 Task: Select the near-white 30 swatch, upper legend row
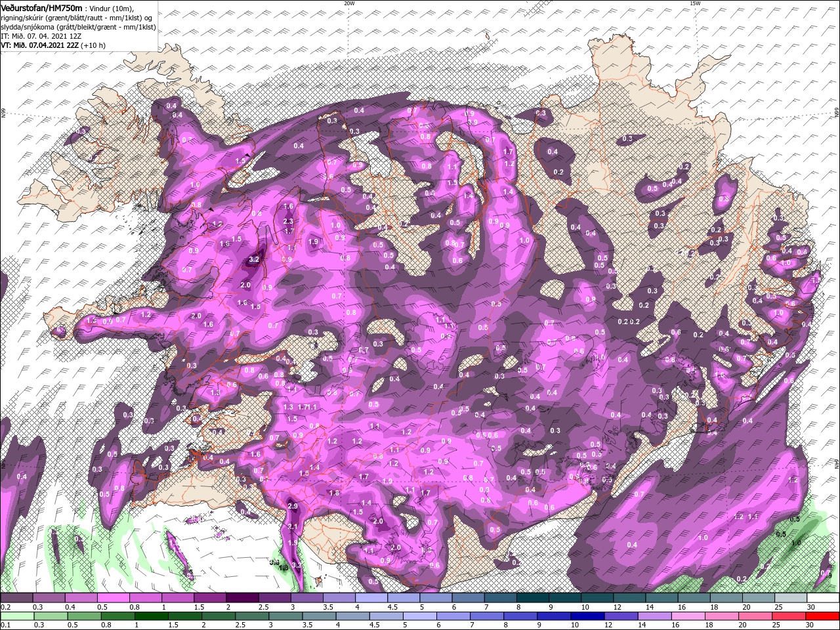(x=824, y=598)
